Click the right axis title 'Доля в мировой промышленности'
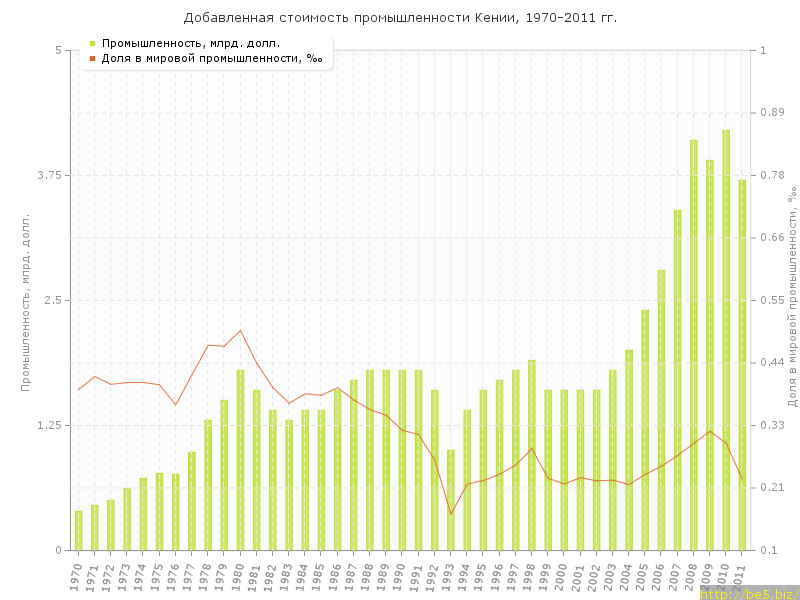 pyautogui.click(x=791, y=300)
